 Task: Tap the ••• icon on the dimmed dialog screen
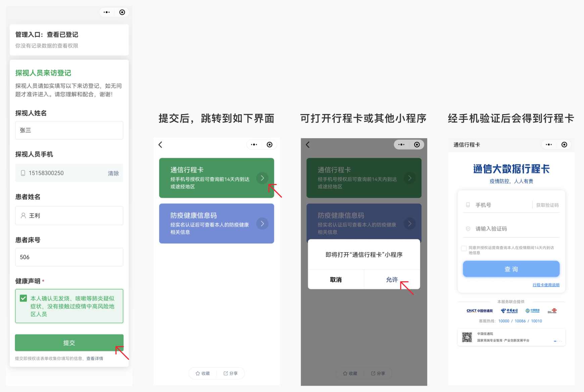(401, 145)
